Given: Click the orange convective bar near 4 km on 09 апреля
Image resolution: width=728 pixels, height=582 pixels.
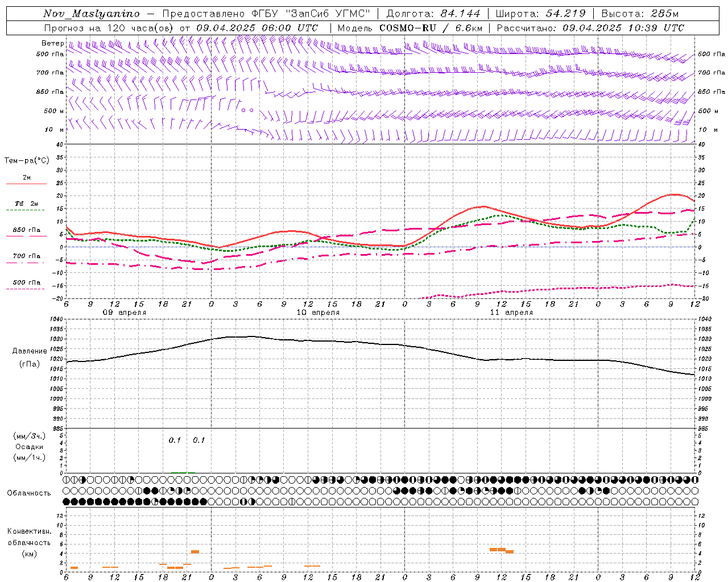Looking at the screenshot, I should 195,551.
